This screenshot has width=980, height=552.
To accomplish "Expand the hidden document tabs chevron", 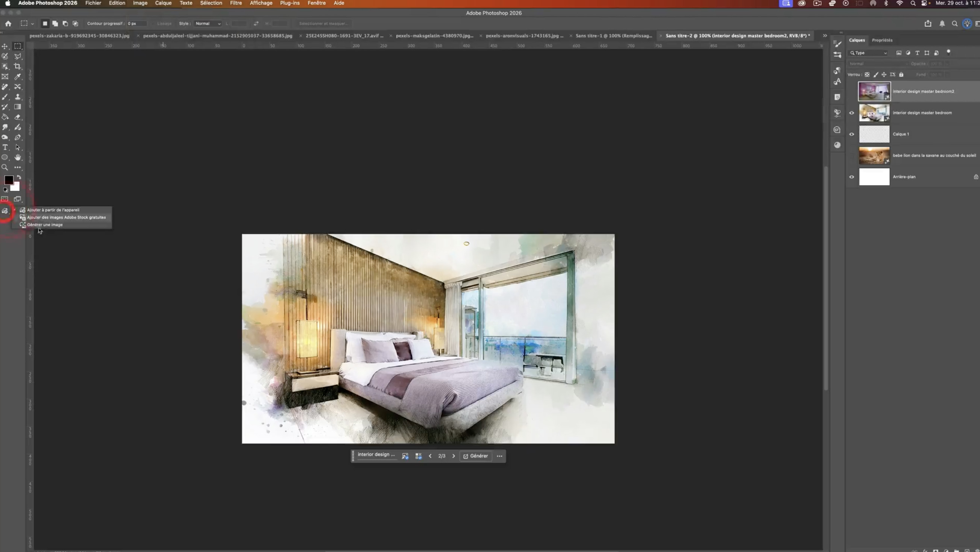I will tap(825, 36).
